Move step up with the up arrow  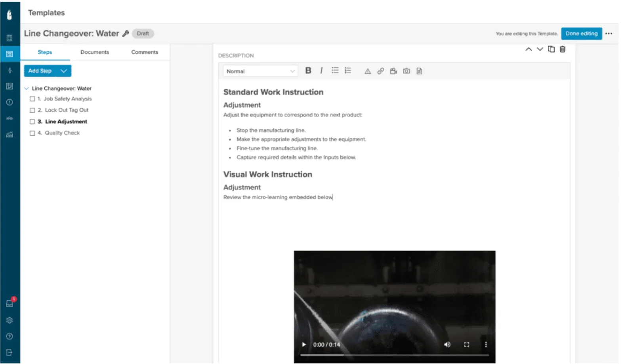pyautogui.click(x=529, y=49)
